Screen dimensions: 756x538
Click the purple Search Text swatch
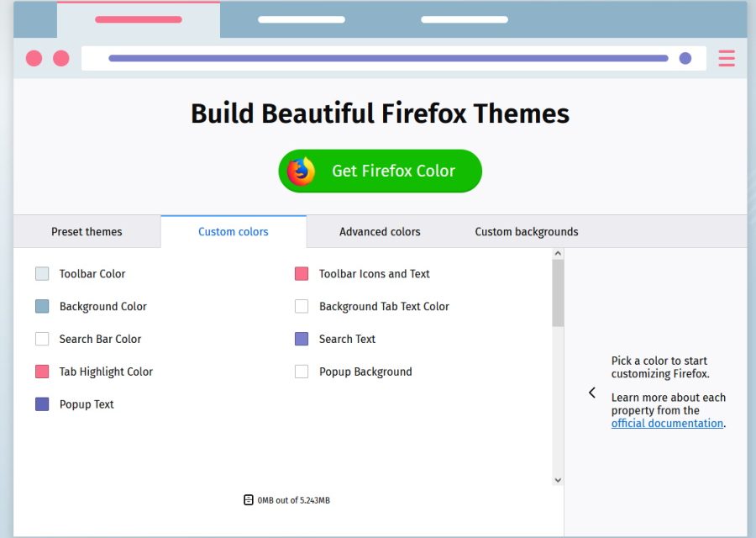point(302,339)
